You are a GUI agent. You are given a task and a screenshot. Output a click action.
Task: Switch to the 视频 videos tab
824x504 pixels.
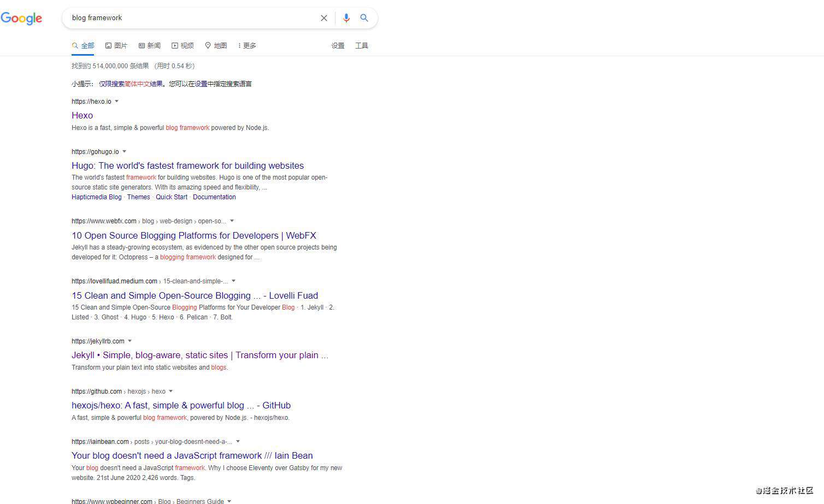[183, 45]
